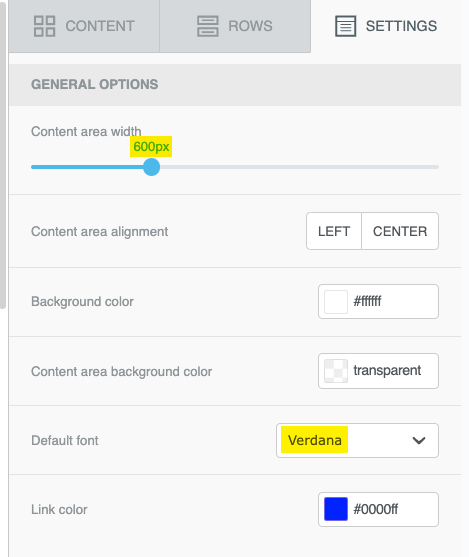
Task: Switch to the ROWS tab
Action: (235, 26)
